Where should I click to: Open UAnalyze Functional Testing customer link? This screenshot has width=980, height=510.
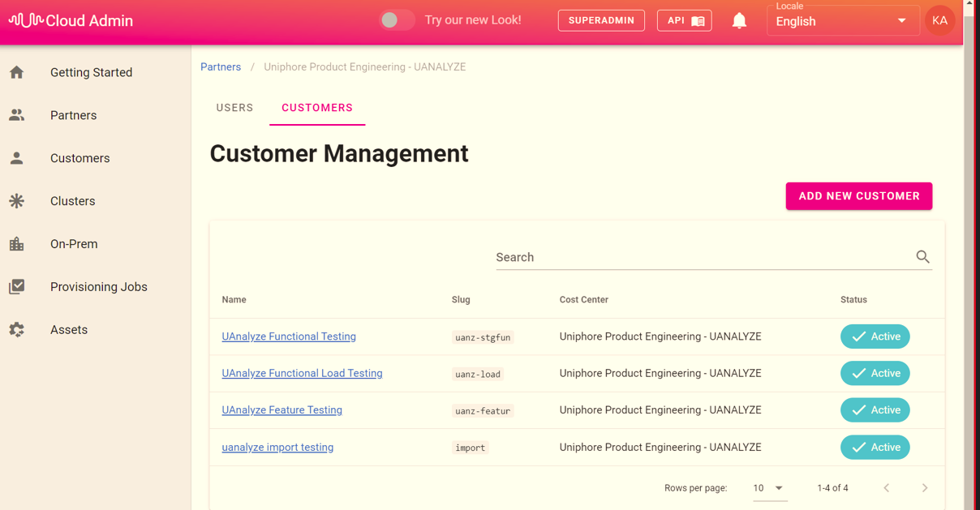point(289,336)
